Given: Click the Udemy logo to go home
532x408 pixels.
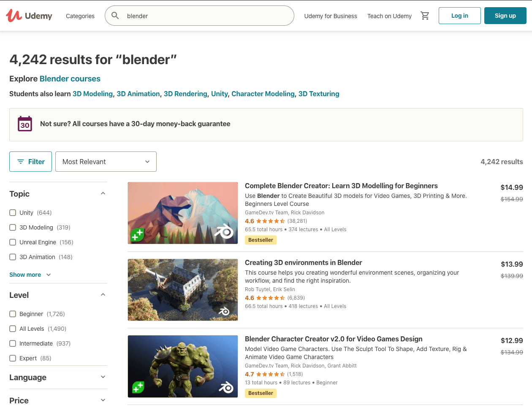Looking at the screenshot, I should [x=29, y=16].
